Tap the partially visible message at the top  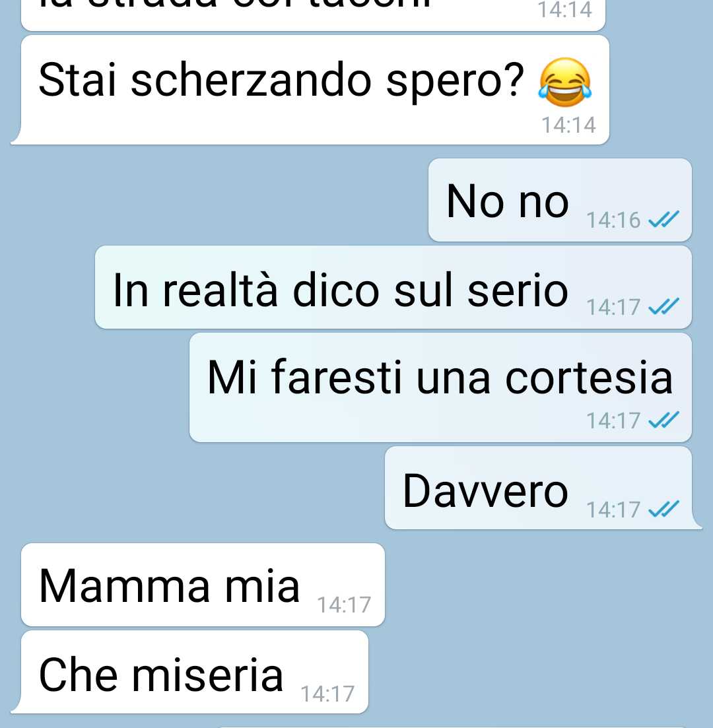point(313,15)
